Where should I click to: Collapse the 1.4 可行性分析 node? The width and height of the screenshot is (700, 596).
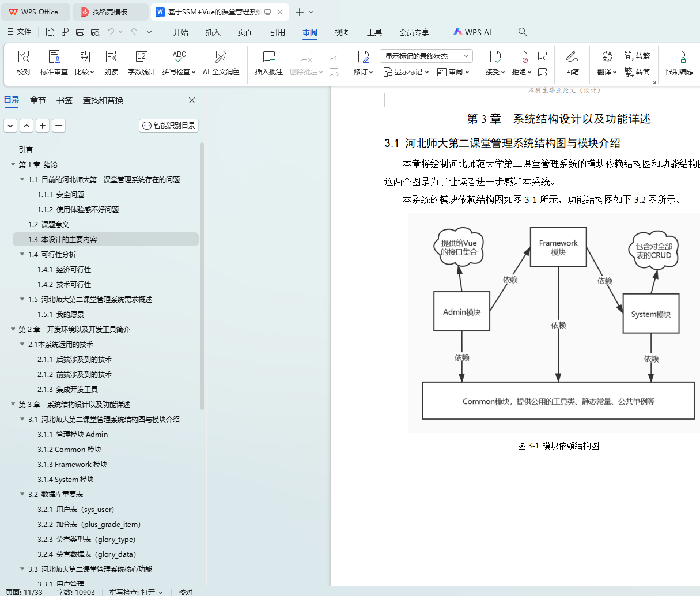(22, 254)
